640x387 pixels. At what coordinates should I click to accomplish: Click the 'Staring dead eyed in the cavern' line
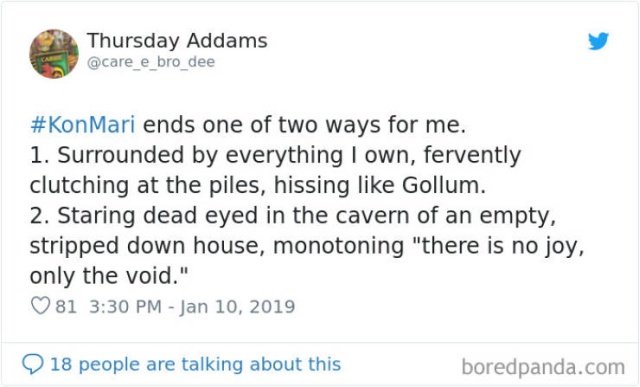pos(293,216)
